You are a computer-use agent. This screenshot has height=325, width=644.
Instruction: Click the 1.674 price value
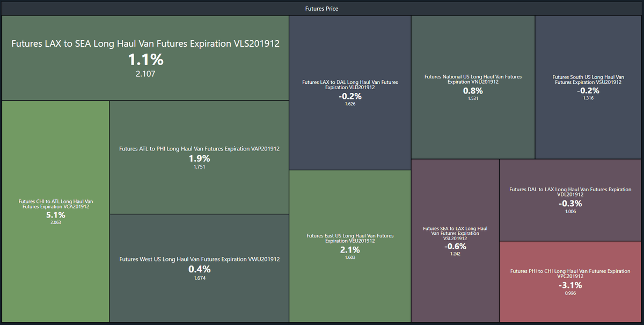199,278
